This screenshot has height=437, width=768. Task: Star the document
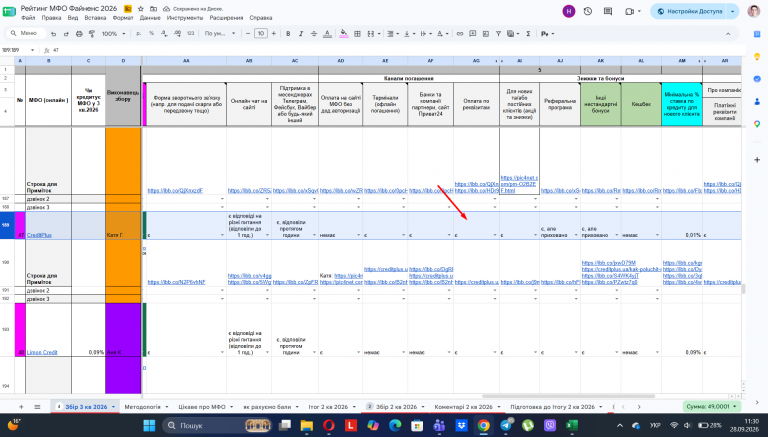pos(141,9)
